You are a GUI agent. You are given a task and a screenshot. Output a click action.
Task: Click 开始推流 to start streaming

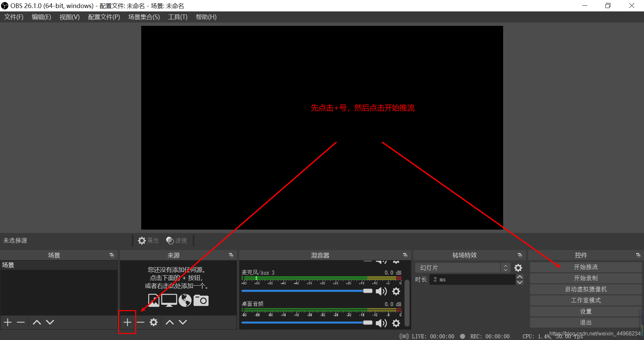(586, 267)
